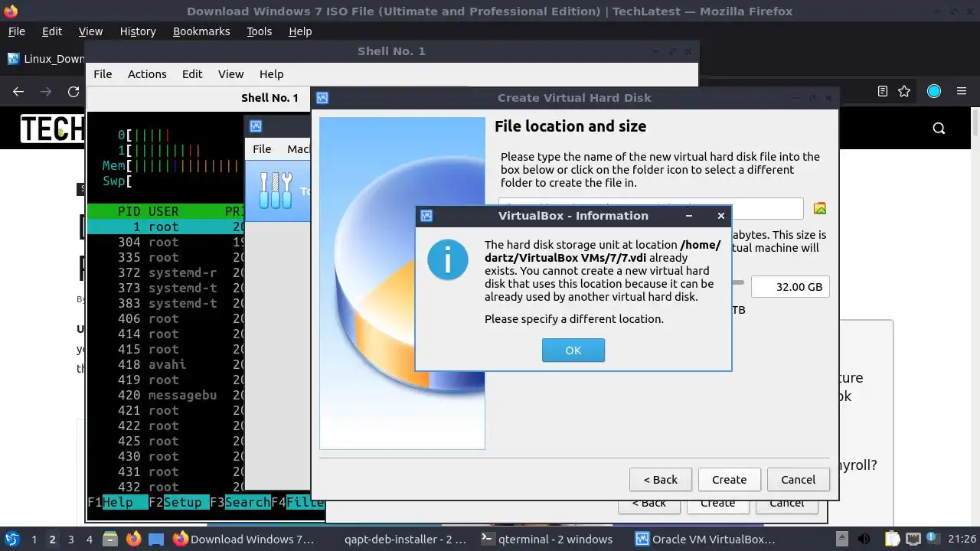Select the Shell No. 1 terminal tab
The width and height of the screenshot is (980, 551).
(269, 98)
